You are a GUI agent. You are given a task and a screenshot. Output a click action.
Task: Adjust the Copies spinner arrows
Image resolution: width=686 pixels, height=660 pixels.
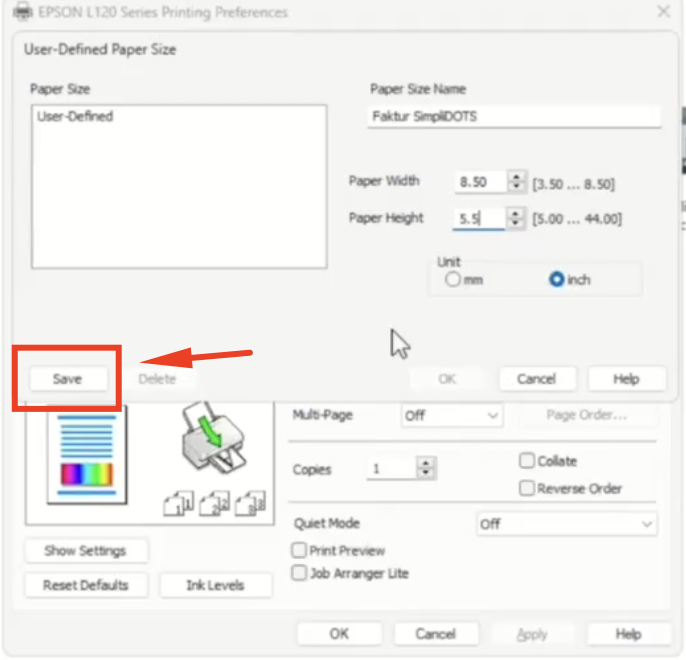(427, 468)
